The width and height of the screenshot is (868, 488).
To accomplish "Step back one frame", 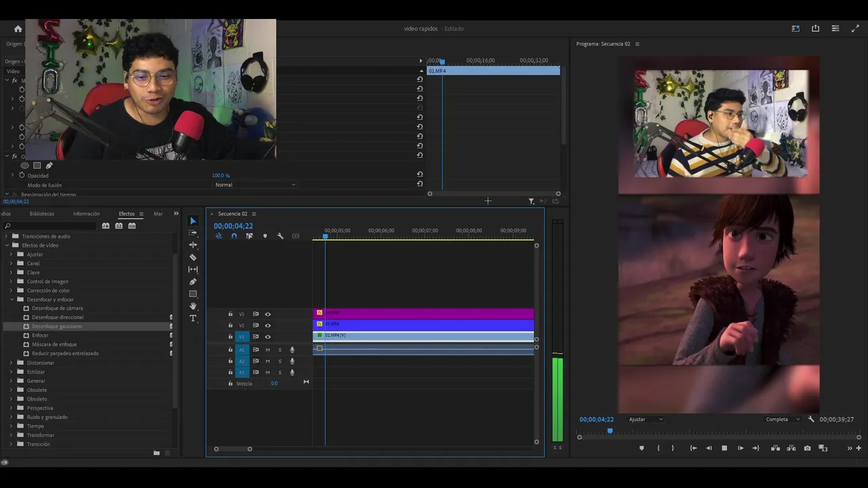I will pyautogui.click(x=709, y=448).
